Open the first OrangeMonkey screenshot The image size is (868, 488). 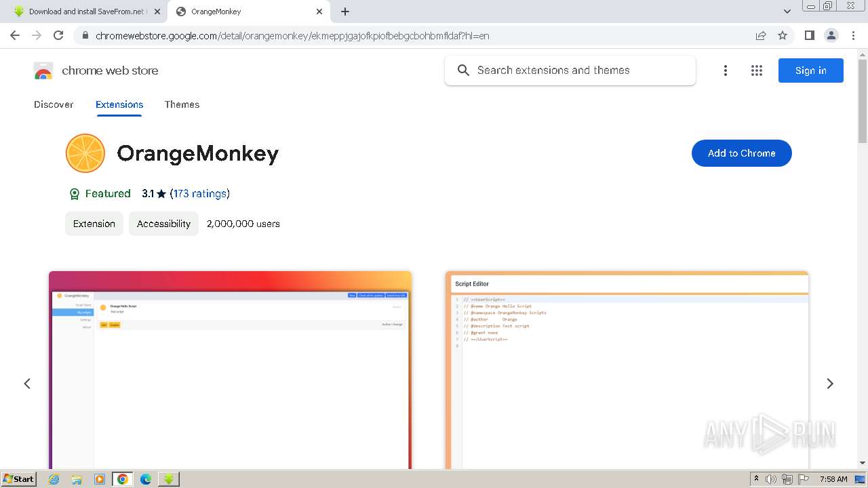click(230, 370)
